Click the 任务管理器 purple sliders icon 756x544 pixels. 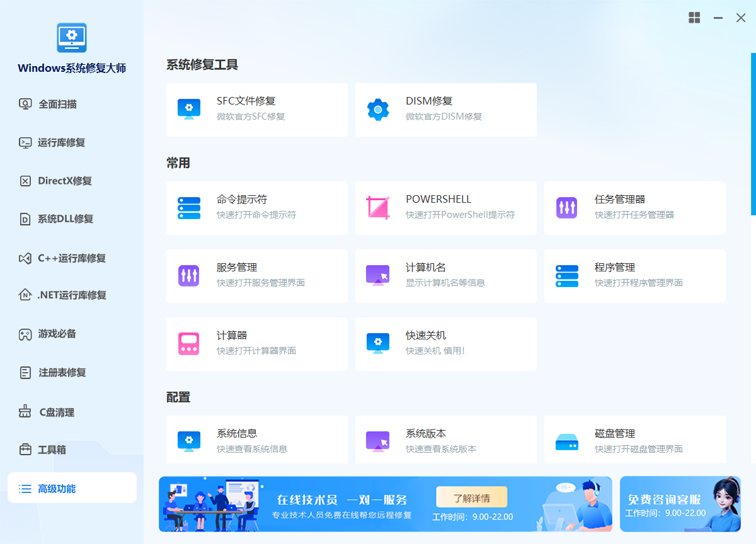[567, 208]
